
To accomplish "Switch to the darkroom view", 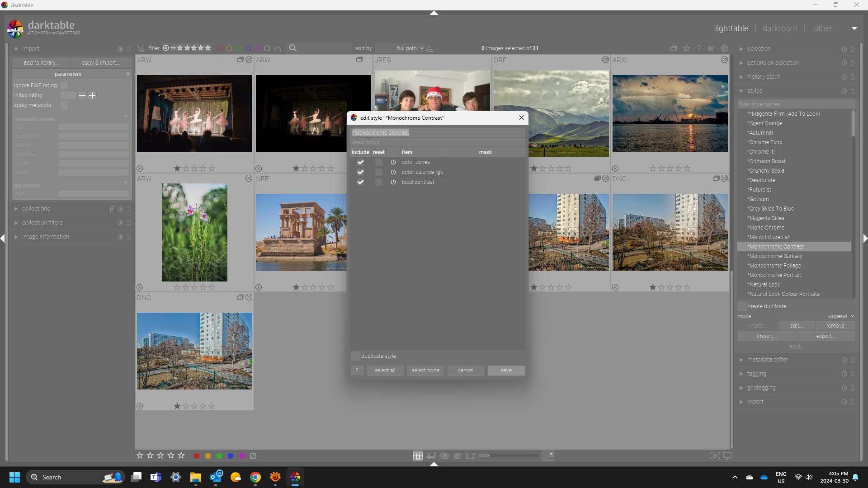I will [779, 28].
